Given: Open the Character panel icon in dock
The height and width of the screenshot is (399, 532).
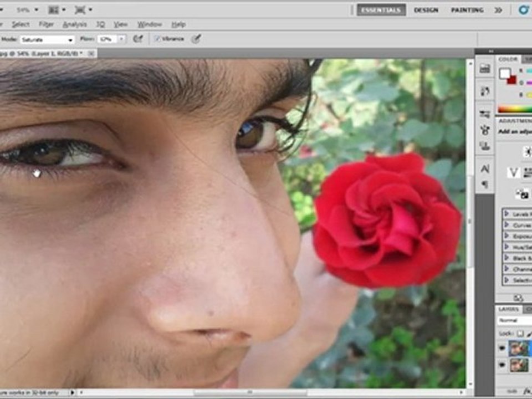Looking at the screenshot, I should (x=484, y=168).
